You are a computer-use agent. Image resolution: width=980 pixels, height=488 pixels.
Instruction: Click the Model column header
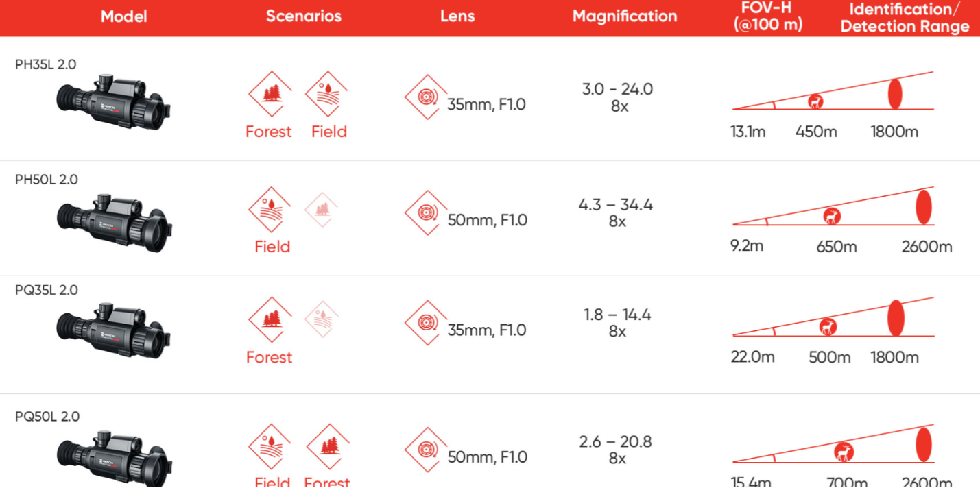coord(124,17)
